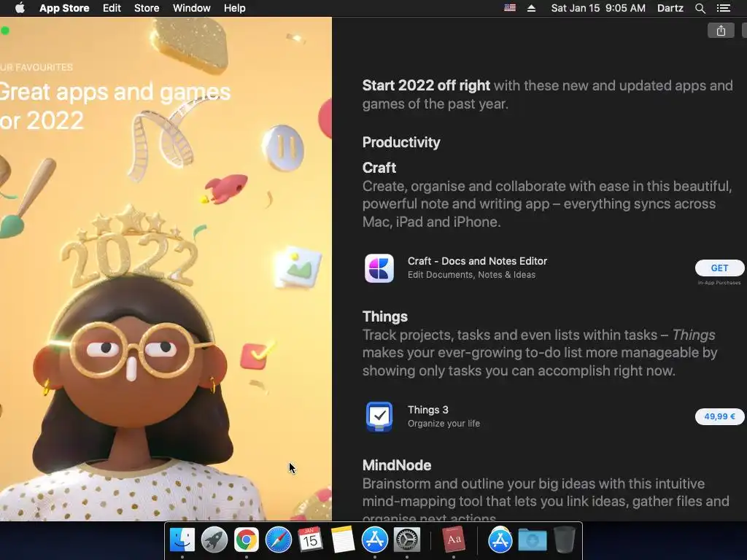
Task: Click the 2022 hero artwork image
Action: coord(166,269)
